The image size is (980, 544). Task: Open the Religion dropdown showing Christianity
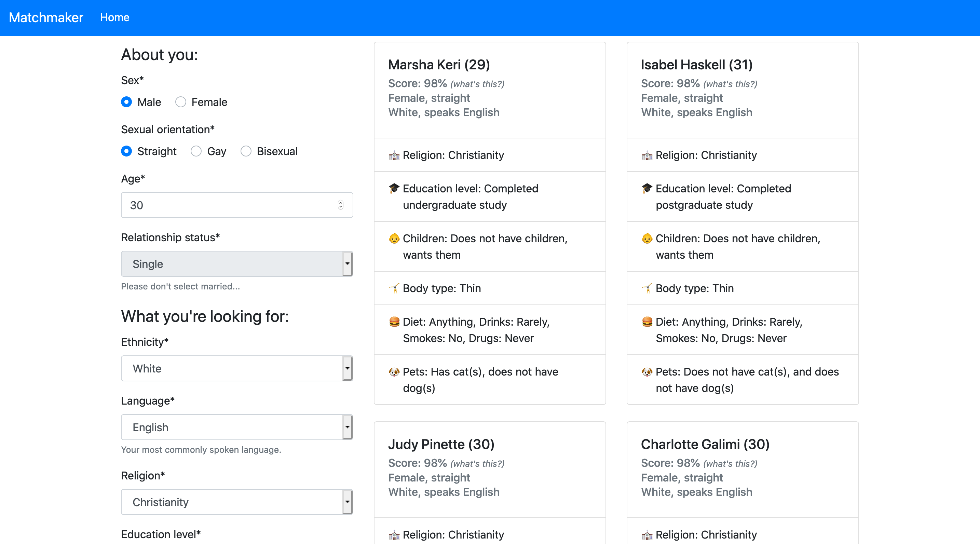click(237, 502)
